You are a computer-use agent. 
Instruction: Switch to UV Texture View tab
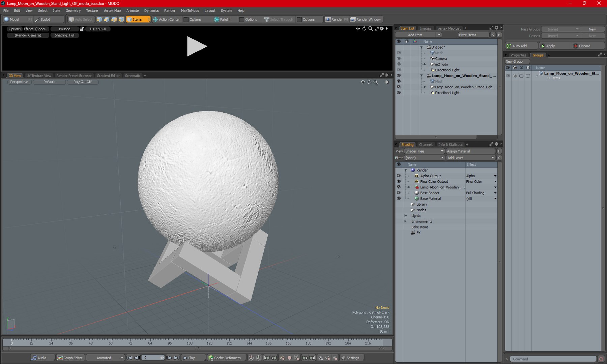39,75
